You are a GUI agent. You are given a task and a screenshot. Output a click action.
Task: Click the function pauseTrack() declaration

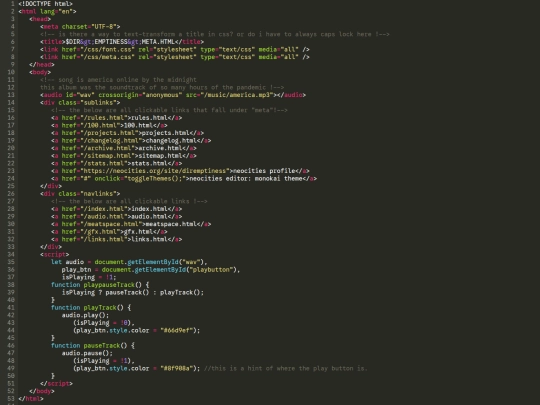[x=93, y=345]
